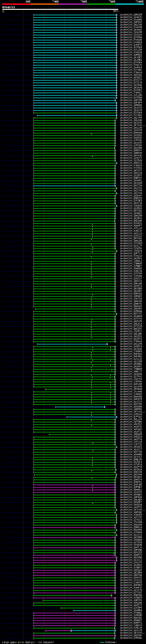Viewport: 146px width, 644px height.
Task: Select the query name BP046715
Action: (x=8, y=8)
